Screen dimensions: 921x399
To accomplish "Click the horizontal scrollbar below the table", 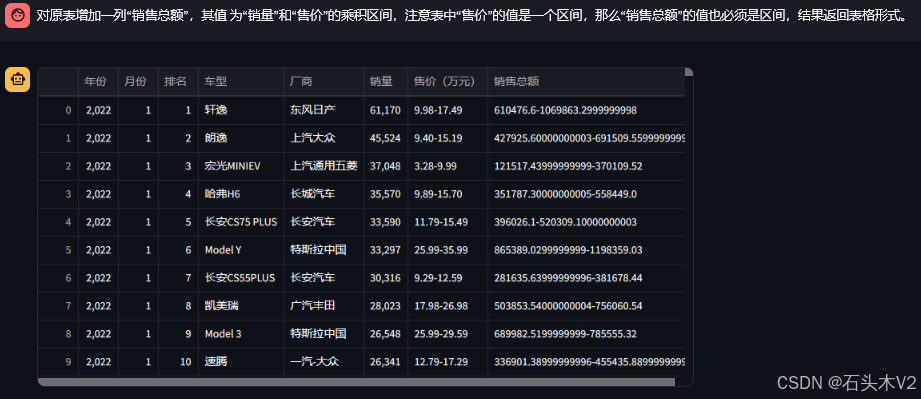I will click(x=357, y=382).
